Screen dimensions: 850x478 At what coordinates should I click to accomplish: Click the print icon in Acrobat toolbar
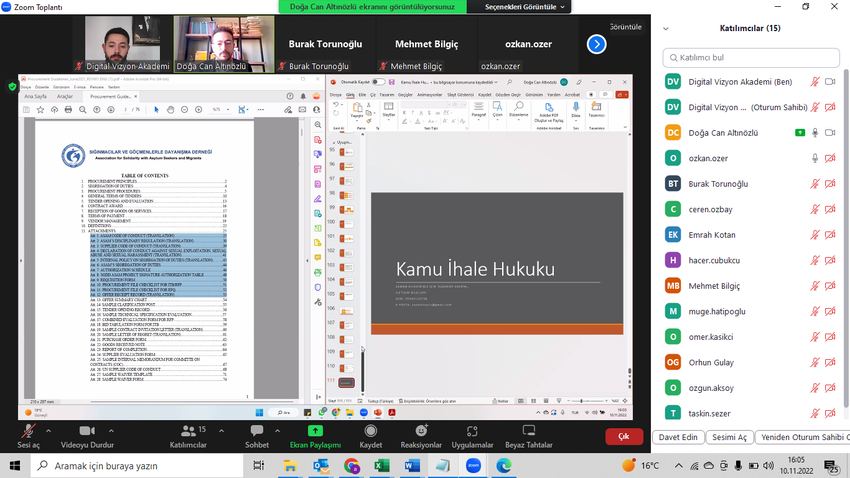coord(68,109)
